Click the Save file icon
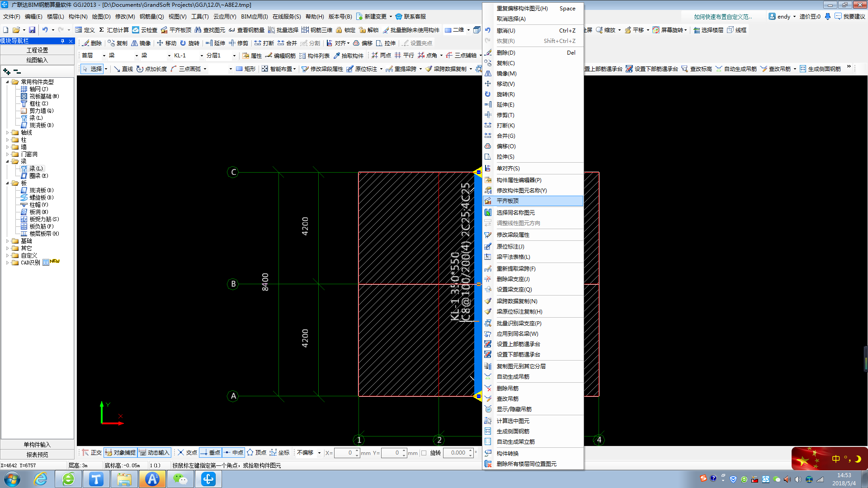This screenshot has height=488, width=868. [32, 30]
